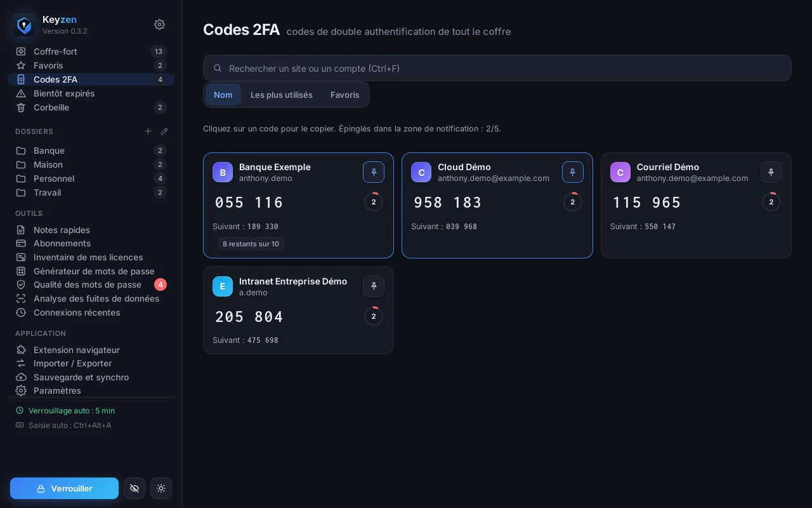812x508 pixels.
Task: Sort codes by Nom tab
Action: pyautogui.click(x=223, y=95)
